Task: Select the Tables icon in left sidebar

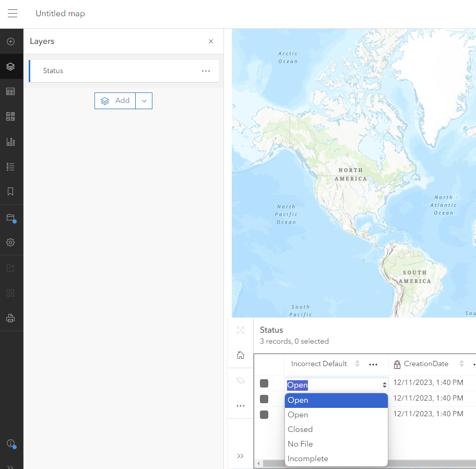Action: (10, 91)
